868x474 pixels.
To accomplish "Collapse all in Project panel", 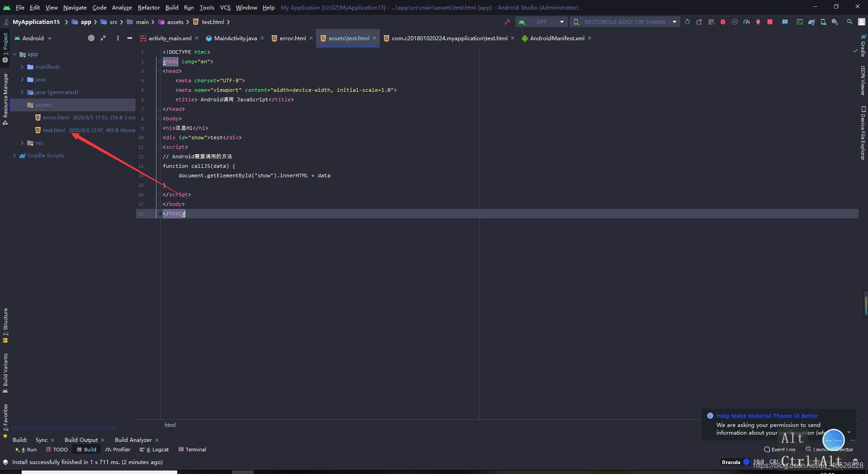I will point(104,38).
